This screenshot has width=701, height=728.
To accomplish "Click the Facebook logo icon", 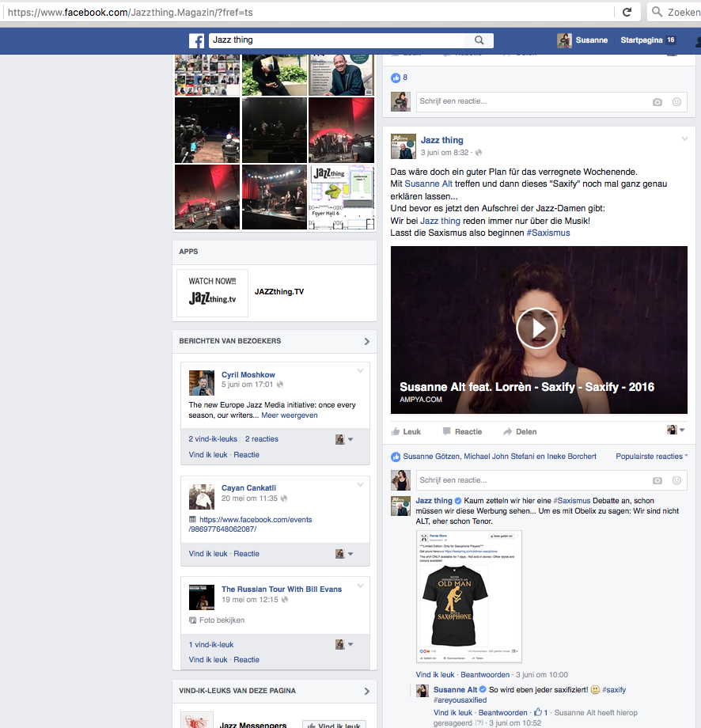I will pyautogui.click(x=196, y=41).
